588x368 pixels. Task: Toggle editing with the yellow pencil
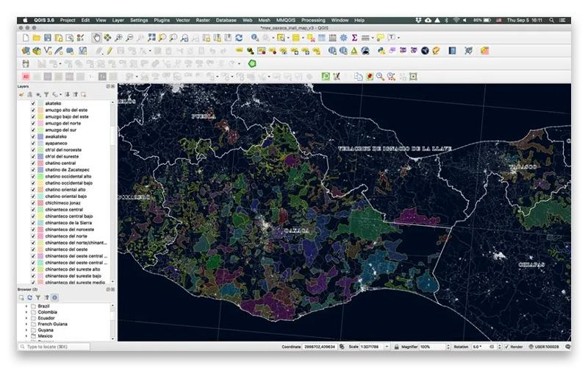click(110, 51)
